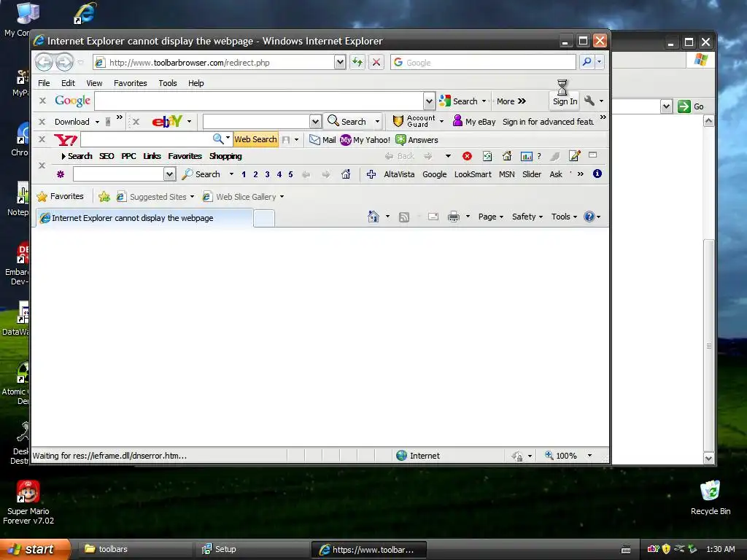Click the LookSmart link

(473, 174)
